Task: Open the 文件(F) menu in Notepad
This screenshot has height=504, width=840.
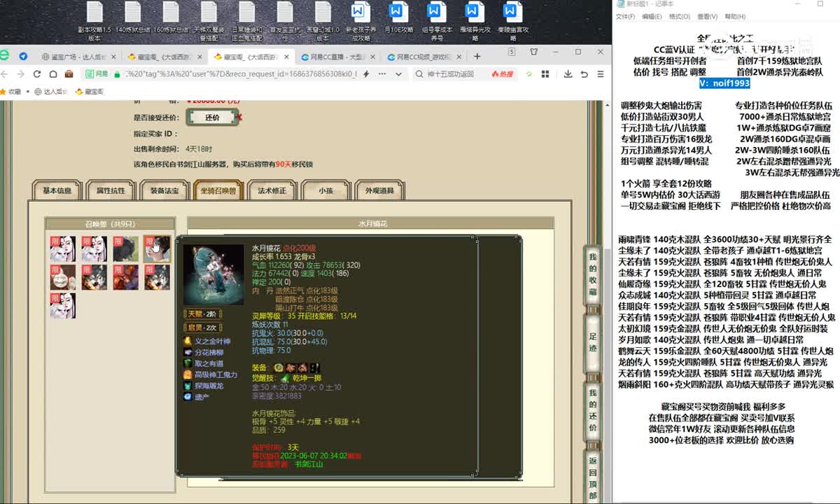Action: (x=625, y=17)
